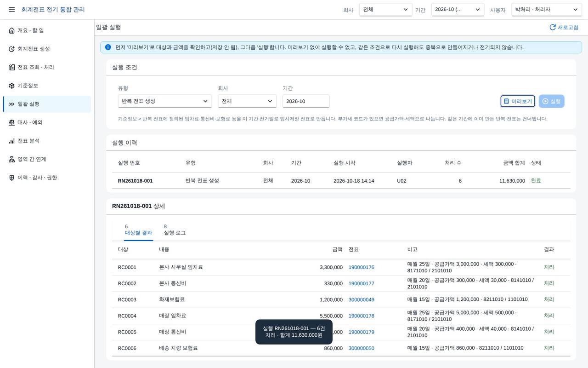Click the 미리보기 button
Image resolution: width=588 pixels, height=368 pixels.
point(518,101)
